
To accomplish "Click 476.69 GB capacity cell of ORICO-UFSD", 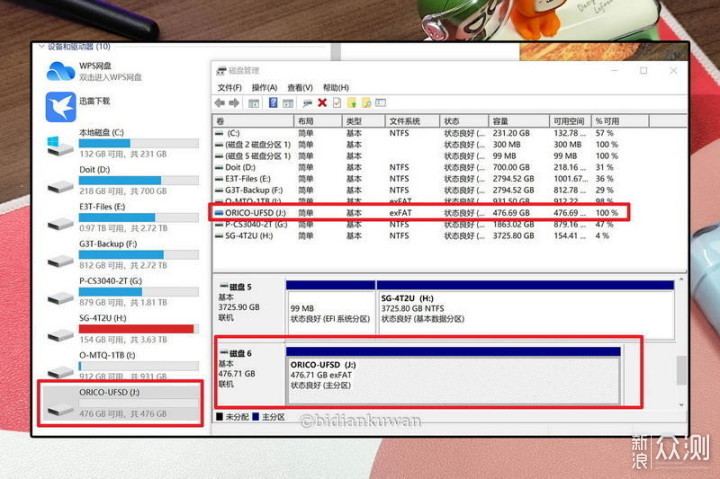I will point(512,213).
